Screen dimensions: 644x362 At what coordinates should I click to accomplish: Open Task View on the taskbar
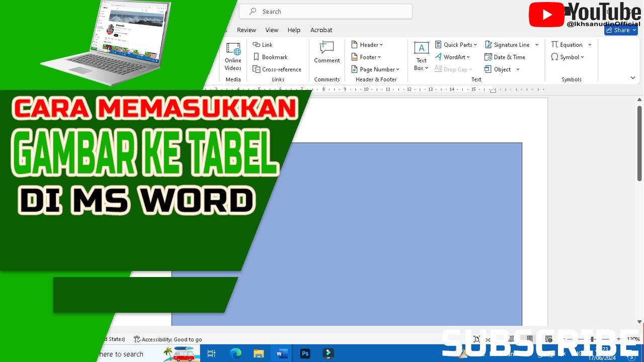coord(211,353)
